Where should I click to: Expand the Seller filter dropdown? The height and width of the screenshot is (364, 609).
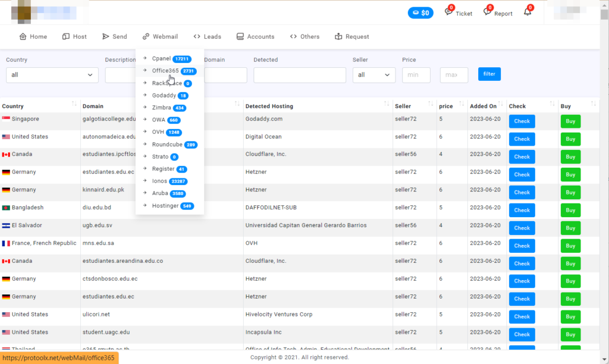click(x=373, y=75)
